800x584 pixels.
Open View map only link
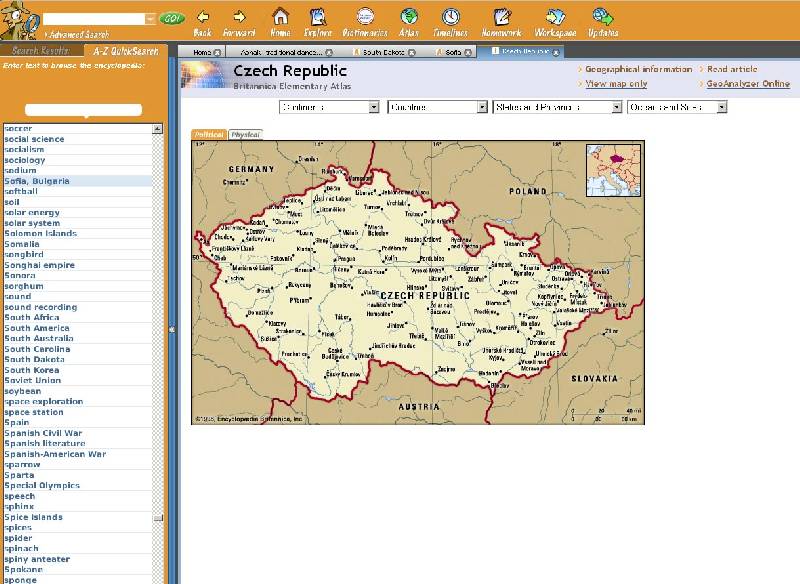click(x=616, y=84)
